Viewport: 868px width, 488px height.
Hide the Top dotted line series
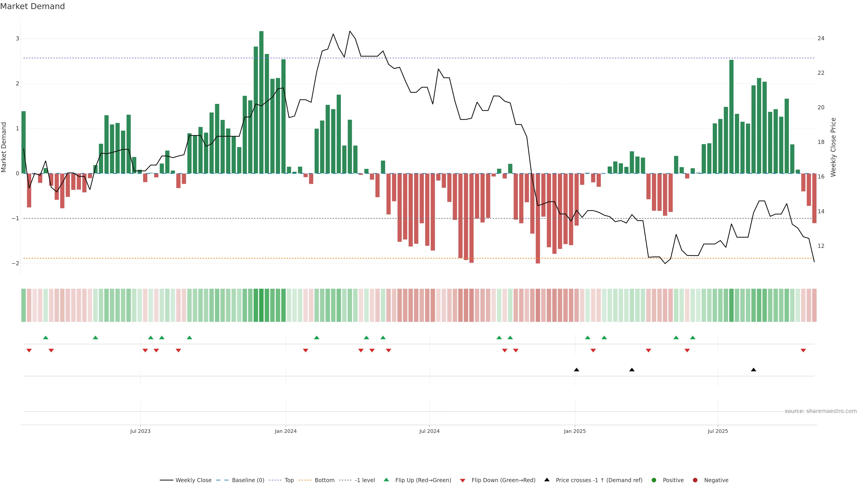coord(289,480)
